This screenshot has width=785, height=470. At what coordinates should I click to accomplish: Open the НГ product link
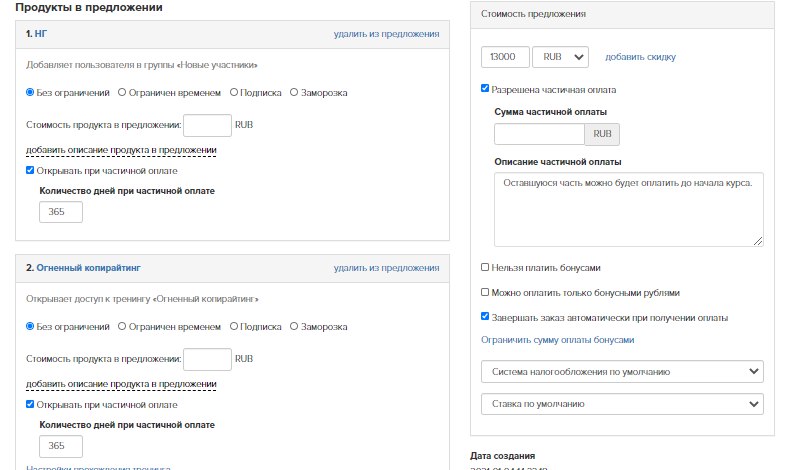pyautogui.click(x=41, y=34)
